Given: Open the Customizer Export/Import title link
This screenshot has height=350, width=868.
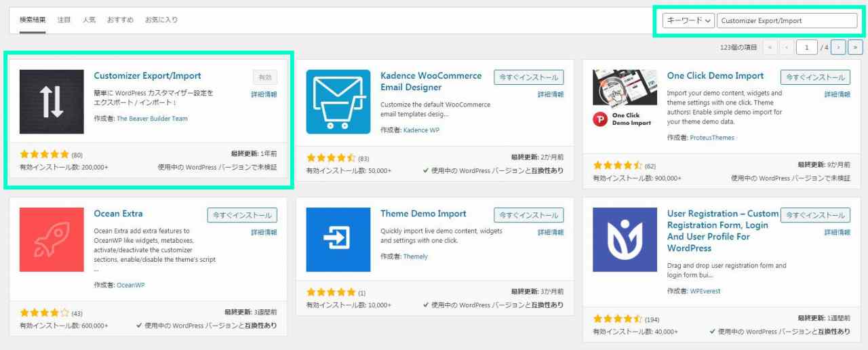Looking at the screenshot, I should [147, 76].
